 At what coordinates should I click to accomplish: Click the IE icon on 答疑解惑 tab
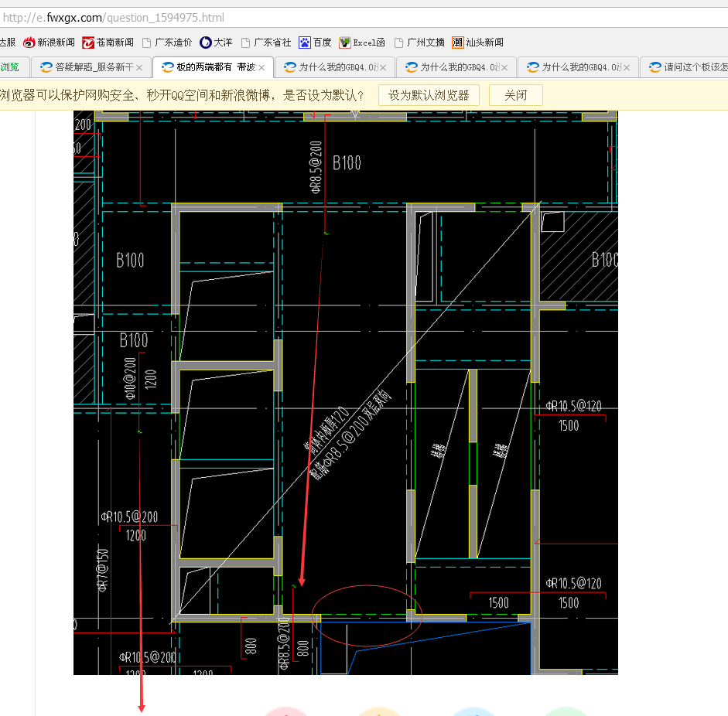[46, 67]
